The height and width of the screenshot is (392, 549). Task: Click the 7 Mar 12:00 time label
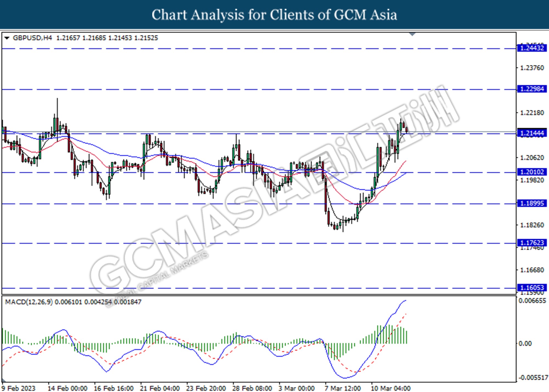(x=343, y=388)
